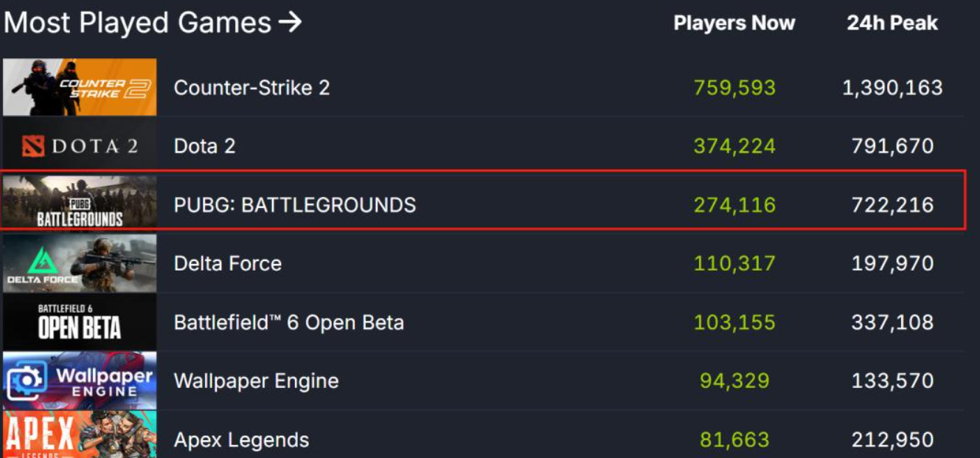Viewport: 980px width, 458px height.
Task: Open the Apex Legends thumbnail
Action: click(x=80, y=435)
